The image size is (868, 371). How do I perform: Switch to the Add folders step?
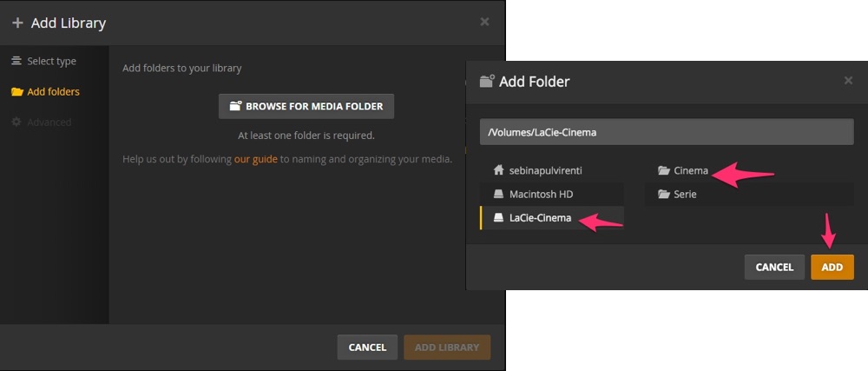pyautogui.click(x=53, y=92)
